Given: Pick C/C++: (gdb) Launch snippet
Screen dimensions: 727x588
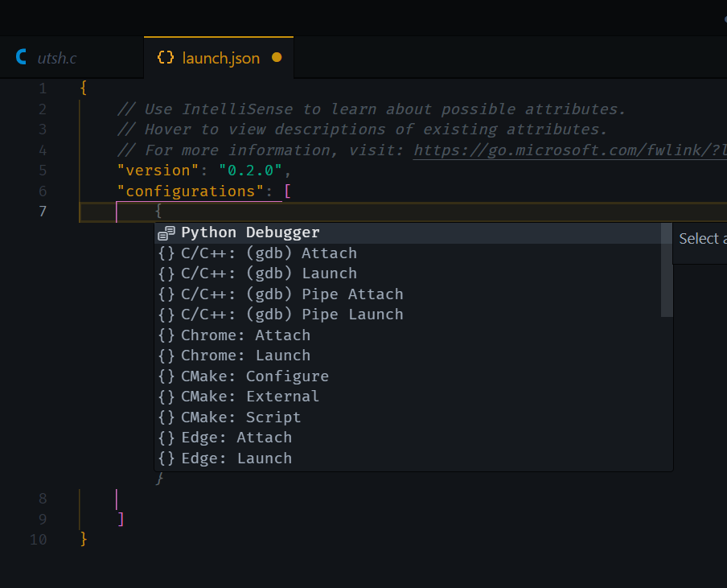Looking at the screenshot, I should click(269, 273).
